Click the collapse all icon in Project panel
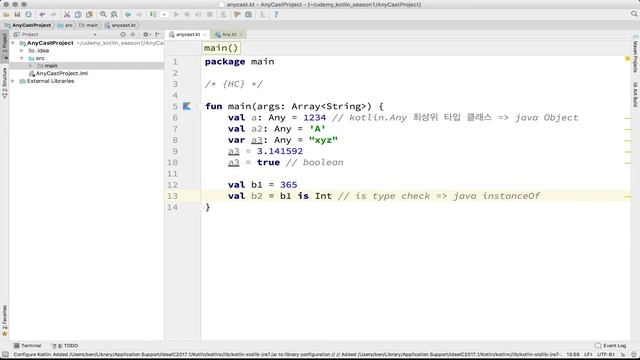The image size is (640, 360). pos(133,35)
